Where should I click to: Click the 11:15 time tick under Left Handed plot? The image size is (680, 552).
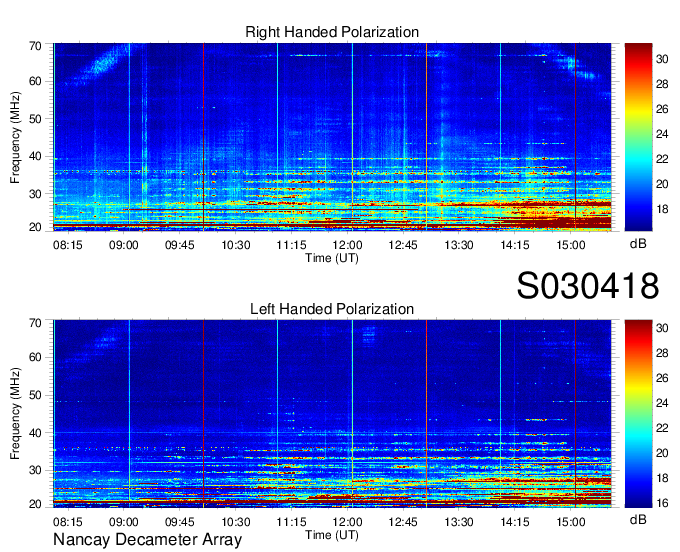pos(291,521)
